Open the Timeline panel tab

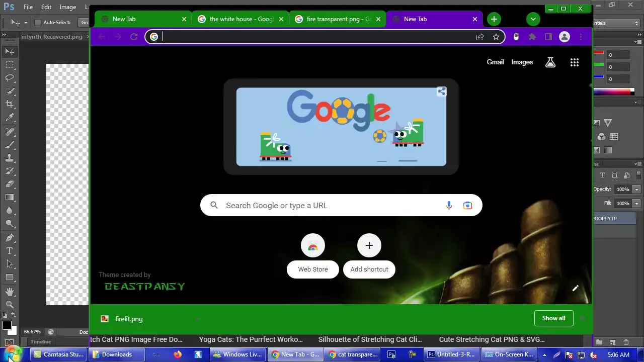click(41, 342)
